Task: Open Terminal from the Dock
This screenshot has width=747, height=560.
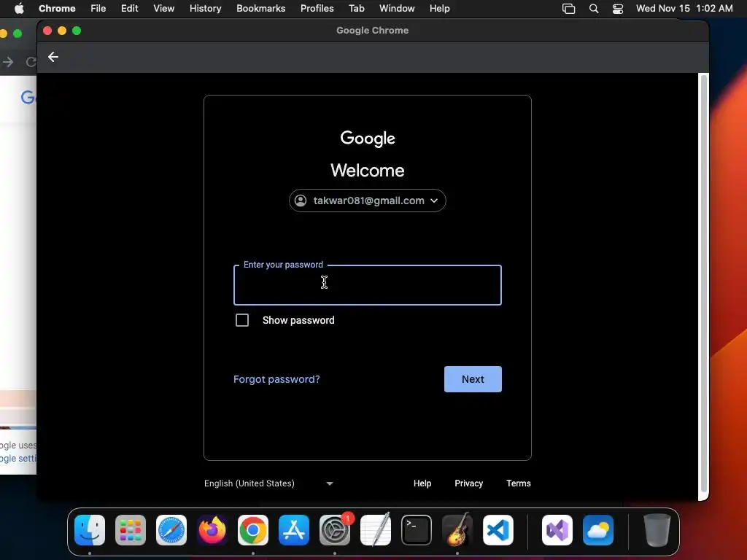Action: 417,530
